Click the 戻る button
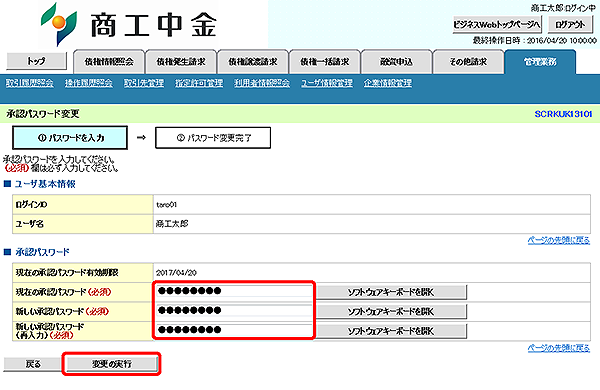 pyautogui.click(x=33, y=364)
